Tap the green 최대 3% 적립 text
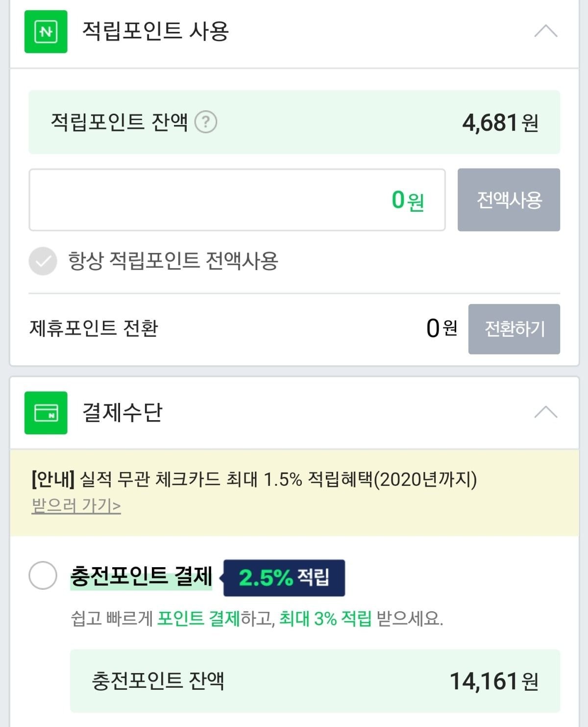 325,619
